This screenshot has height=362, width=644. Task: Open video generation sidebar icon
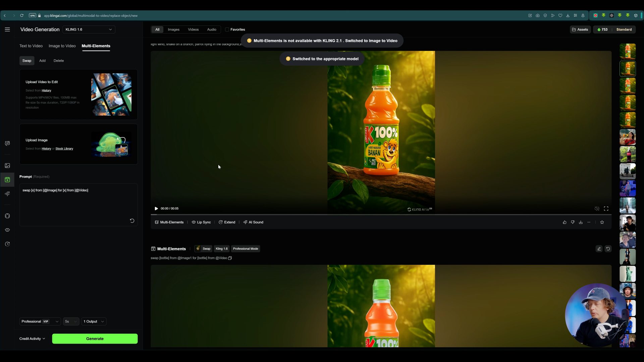coord(7,180)
